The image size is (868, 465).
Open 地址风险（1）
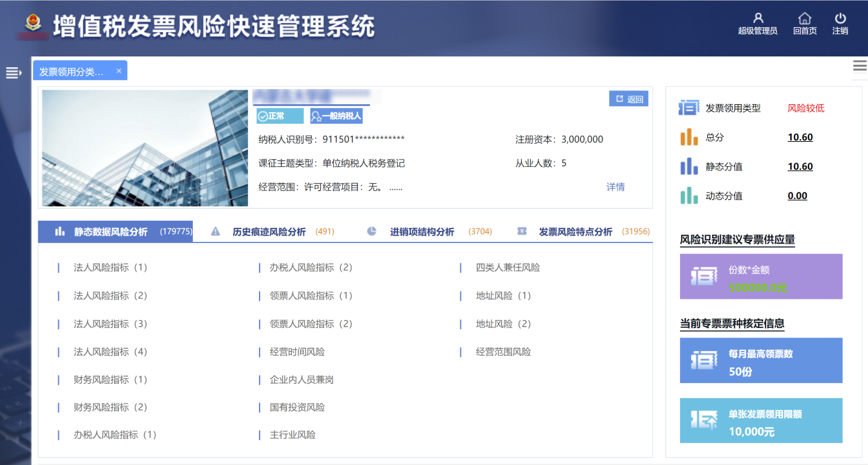503,296
